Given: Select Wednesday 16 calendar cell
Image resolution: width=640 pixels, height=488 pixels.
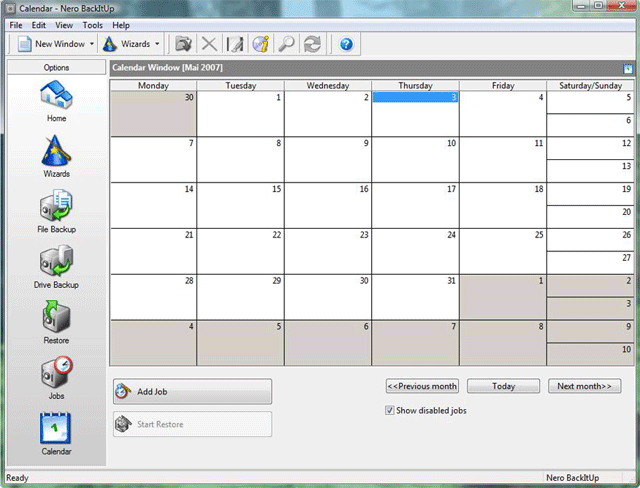Looking at the screenshot, I should [x=328, y=205].
